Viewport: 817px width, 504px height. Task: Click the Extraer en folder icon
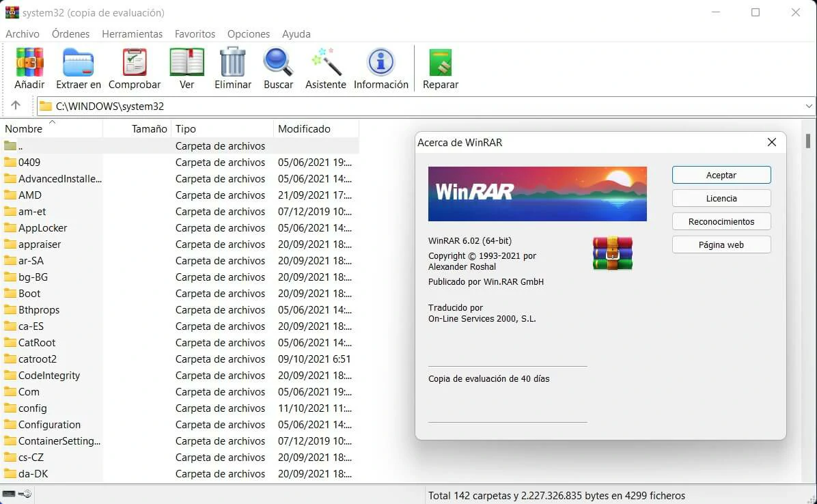pyautogui.click(x=78, y=63)
